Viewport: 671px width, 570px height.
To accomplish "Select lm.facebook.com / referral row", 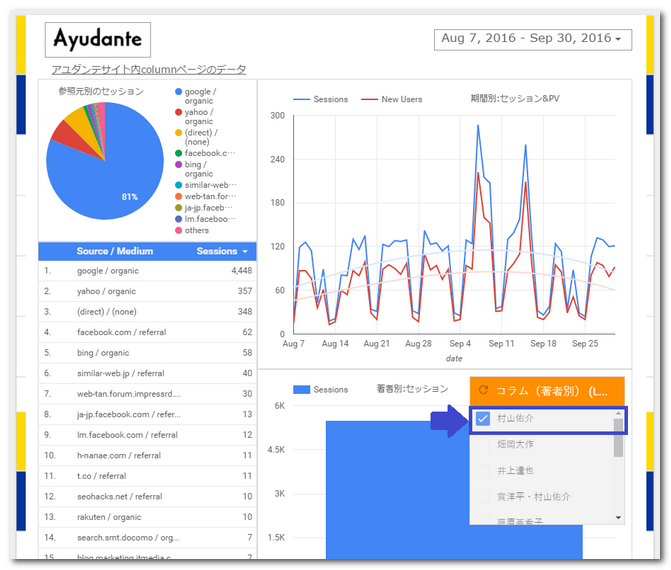I will click(x=148, y=435).
